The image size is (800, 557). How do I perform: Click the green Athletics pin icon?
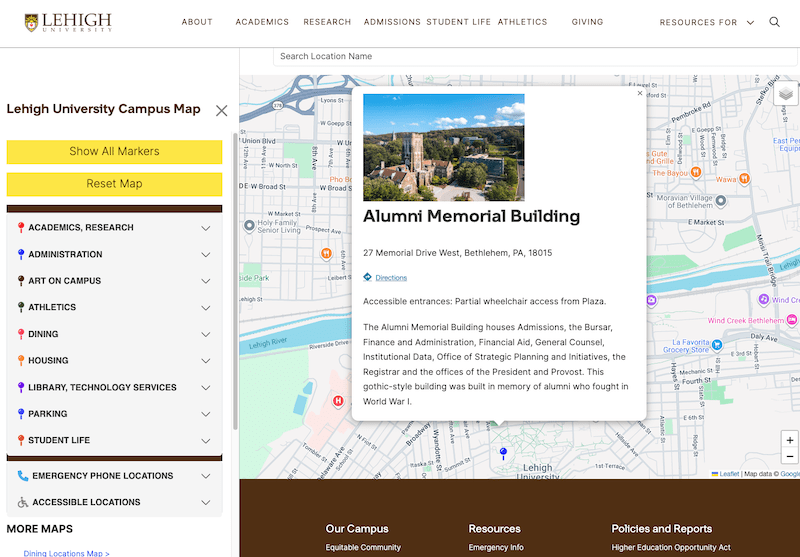(21, 307)
